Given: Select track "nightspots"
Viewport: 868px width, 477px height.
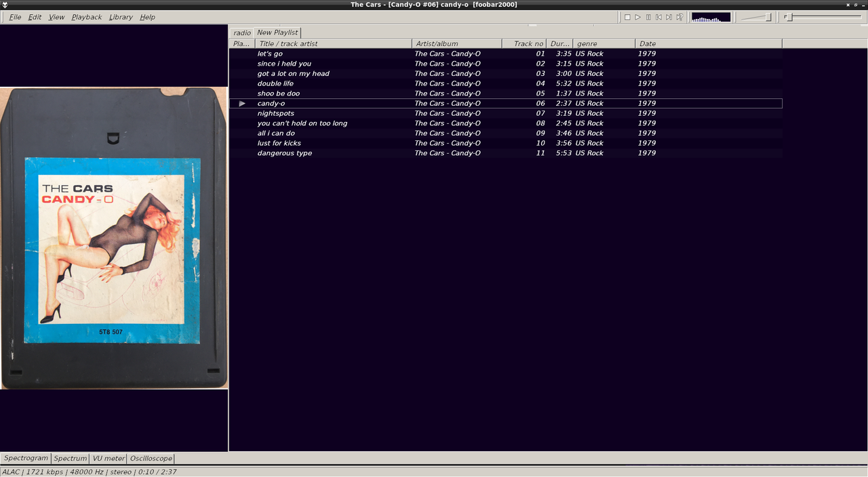Looking at the screenshot, I should click(x=506, y=113).
